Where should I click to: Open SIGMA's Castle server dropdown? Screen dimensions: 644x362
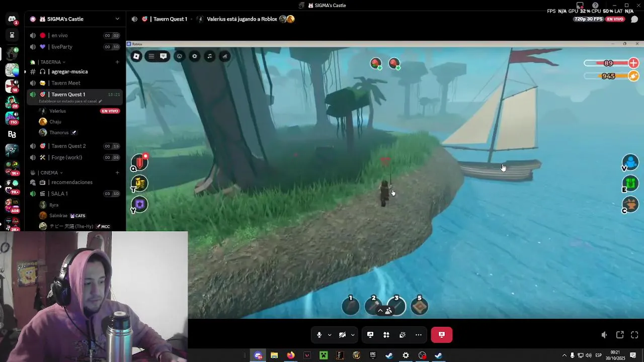click(x=117, y=19)
